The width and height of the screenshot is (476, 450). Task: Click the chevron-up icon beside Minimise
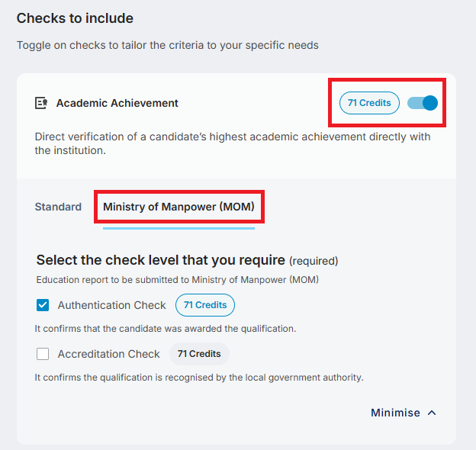coord(433,413)
